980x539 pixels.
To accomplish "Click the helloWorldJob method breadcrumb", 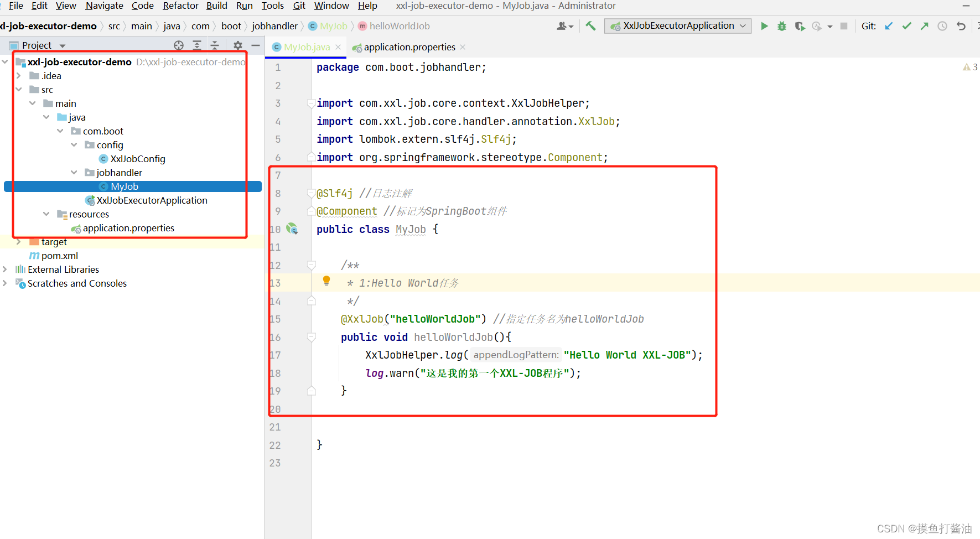I will point(394,26).
